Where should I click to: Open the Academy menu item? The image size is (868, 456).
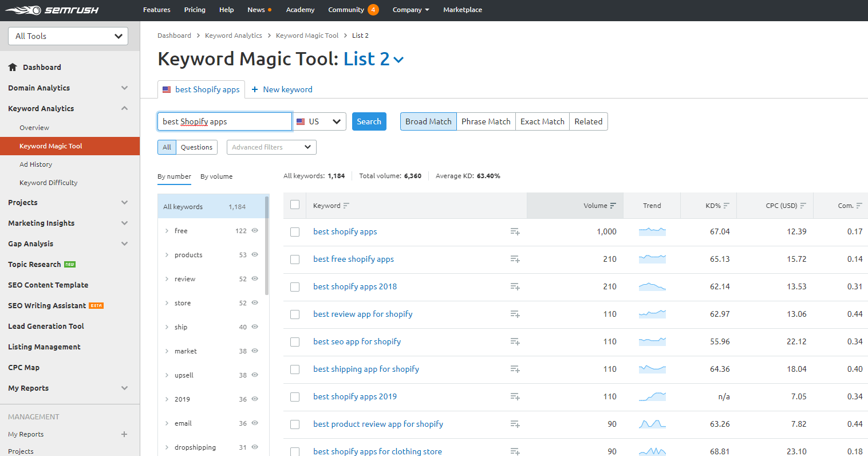click(x=300, y=10)
